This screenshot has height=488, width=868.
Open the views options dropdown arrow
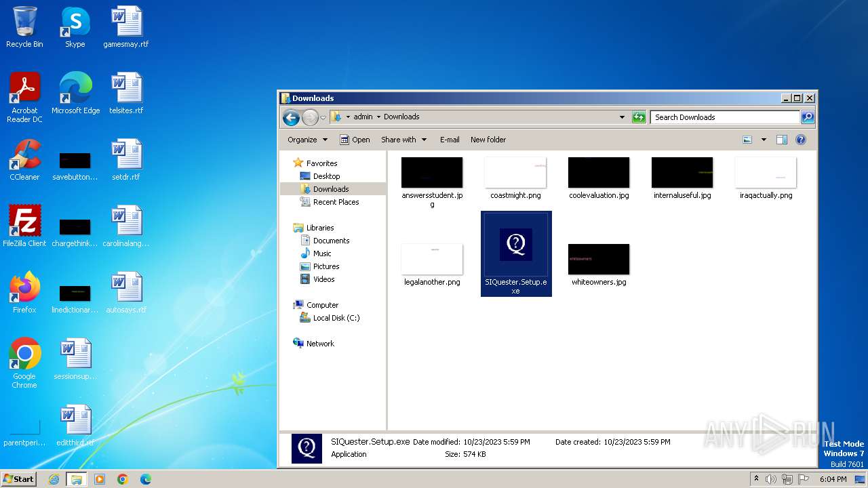764,140
